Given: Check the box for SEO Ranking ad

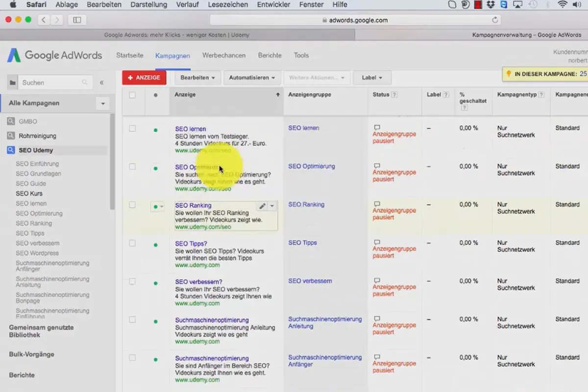Looking at the screenshot, I should tap(132, 205).
